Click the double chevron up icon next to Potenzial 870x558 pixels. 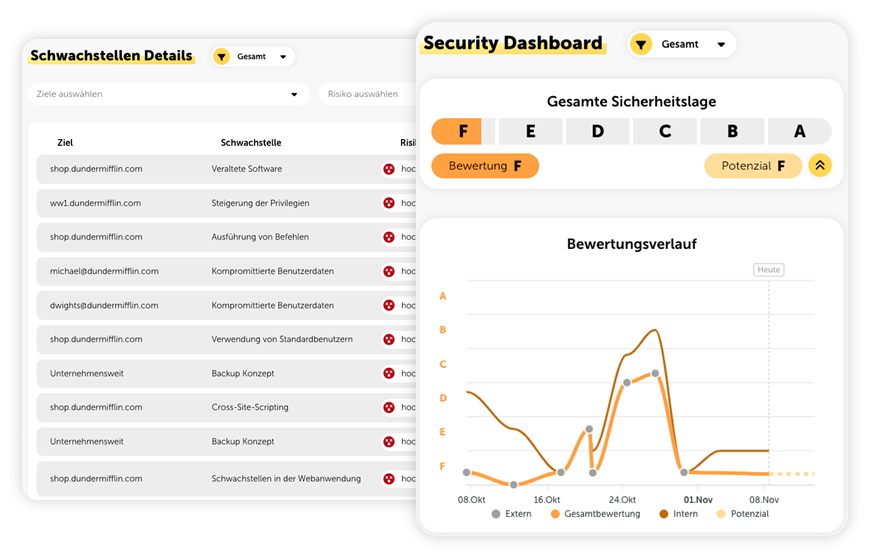coord(820,166)
